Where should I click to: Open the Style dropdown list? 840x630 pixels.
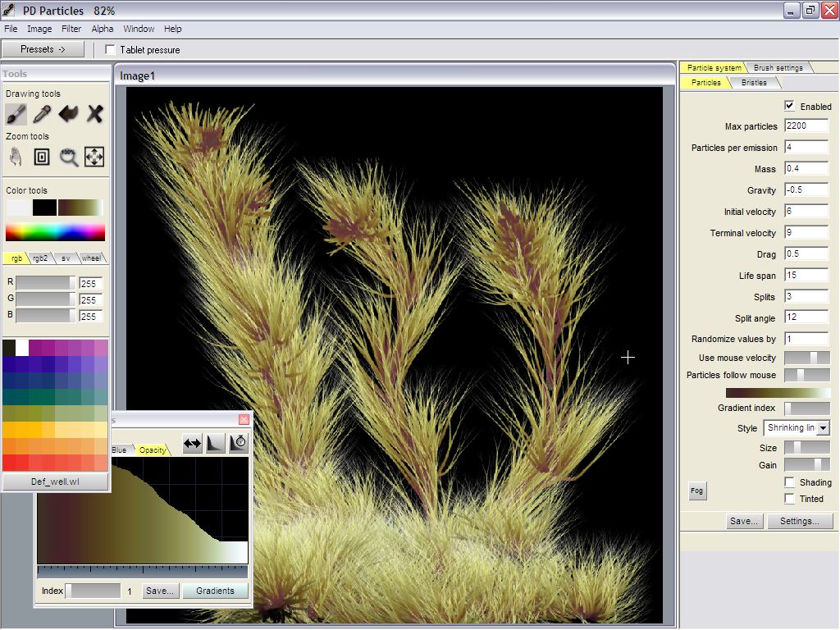(x=823, y=428)
